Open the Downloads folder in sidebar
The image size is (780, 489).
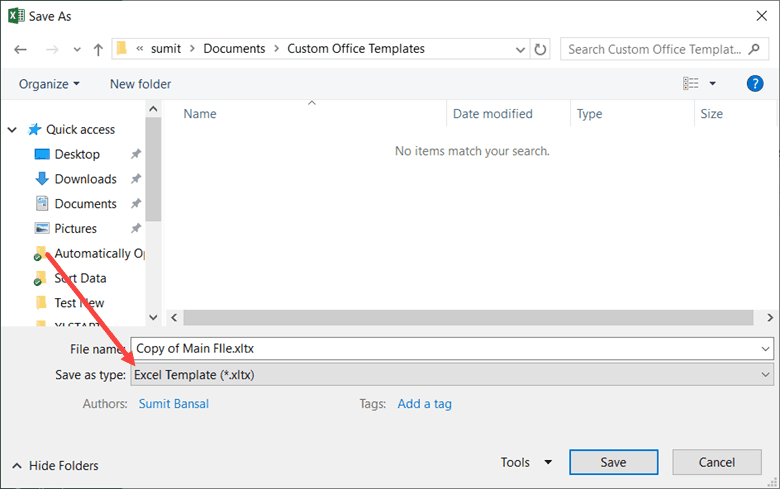85,179
